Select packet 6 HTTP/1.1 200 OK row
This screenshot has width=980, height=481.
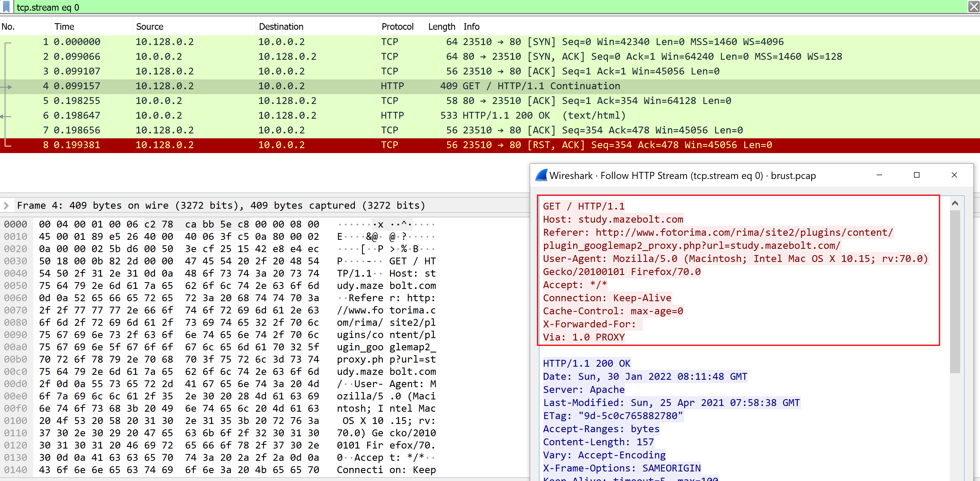tap(490, 116)
